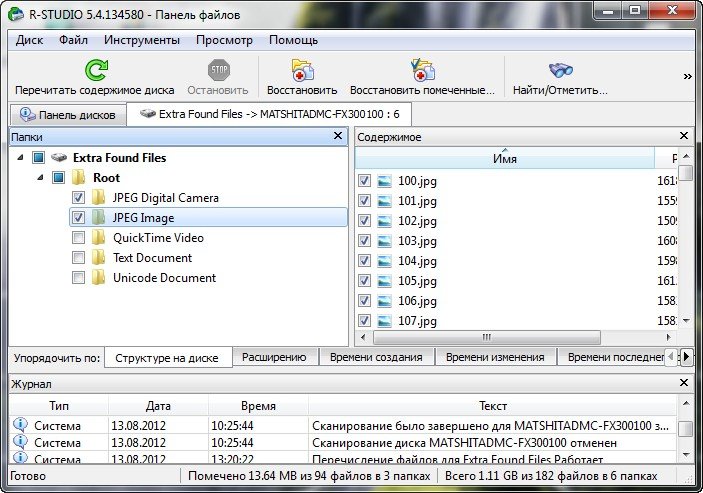Viewport: 703px width, 493px height.
Task: Uncheck the 103.jpg file checkbox
Action: click(x=365, y=241)
